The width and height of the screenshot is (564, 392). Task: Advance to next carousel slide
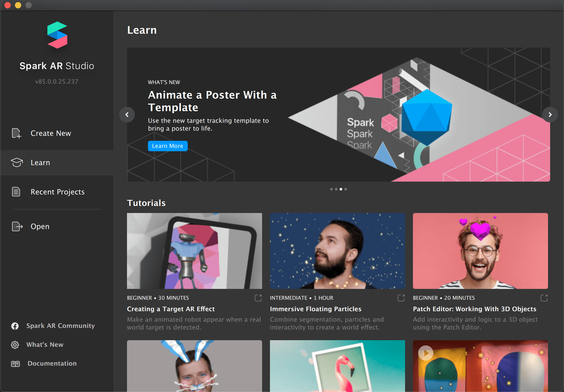pyautogui.click(x=550, y=115)
